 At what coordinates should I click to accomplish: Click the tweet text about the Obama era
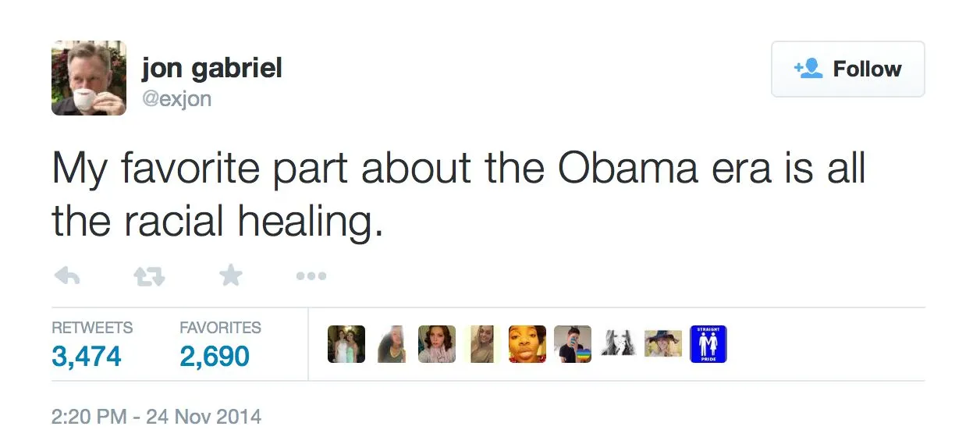(459, 194)
